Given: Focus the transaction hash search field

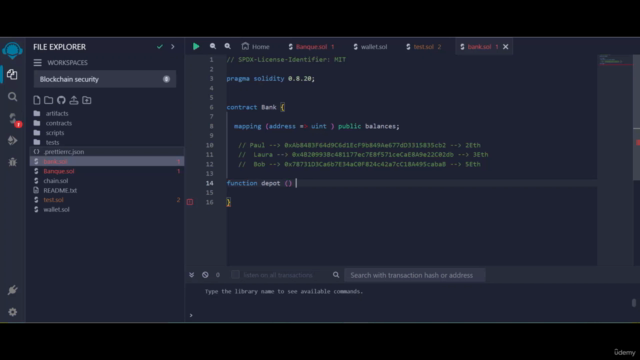Looking at the screenshot, I should point(415,275).
